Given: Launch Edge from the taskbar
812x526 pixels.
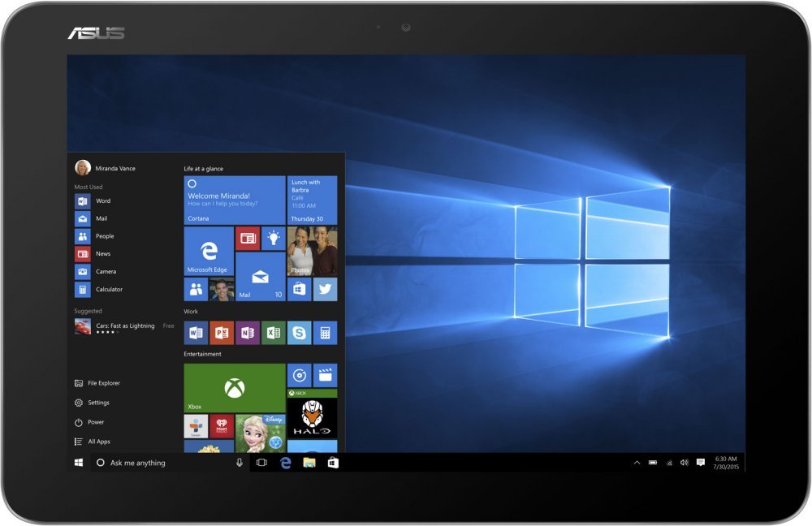Looking at the screenshot, I should (285, 463).
